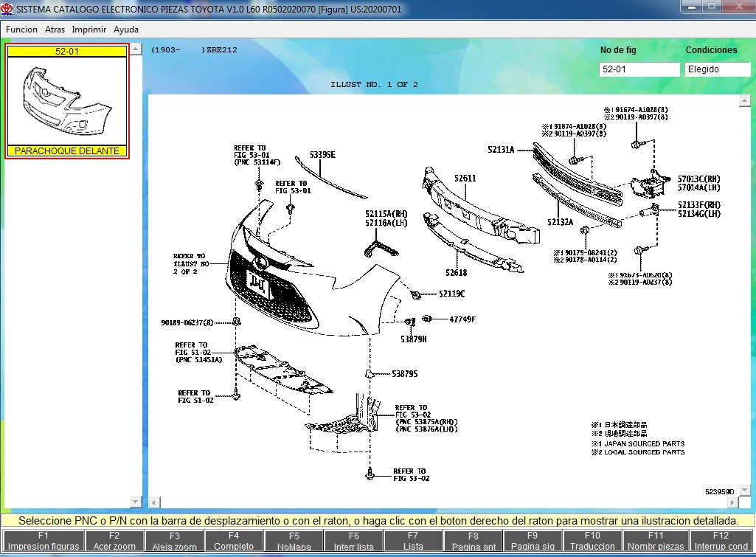Select the 52-01 front bumper thumbnail
This screenshot has width=756, height=557.
pos(67,101)
